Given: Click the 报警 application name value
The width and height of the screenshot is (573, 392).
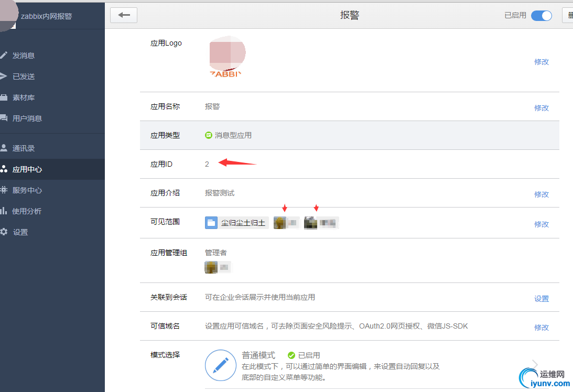Looking at the screenshot, I should (x=212, y=106).
